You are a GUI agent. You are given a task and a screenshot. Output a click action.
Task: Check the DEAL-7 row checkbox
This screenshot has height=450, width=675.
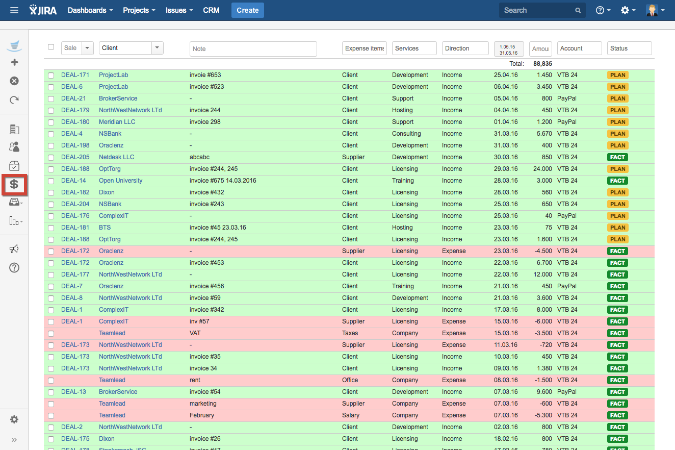click(x=51, y=286)
